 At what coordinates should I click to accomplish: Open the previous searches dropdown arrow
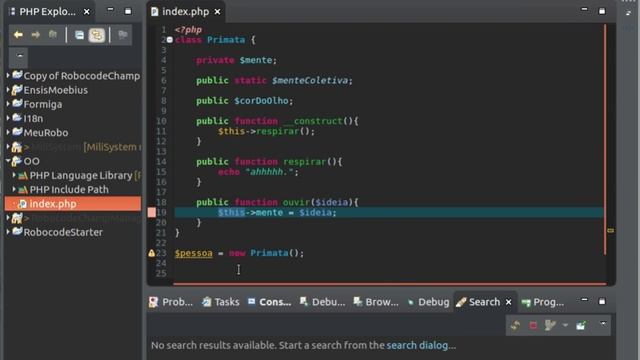tap(565, 325)
